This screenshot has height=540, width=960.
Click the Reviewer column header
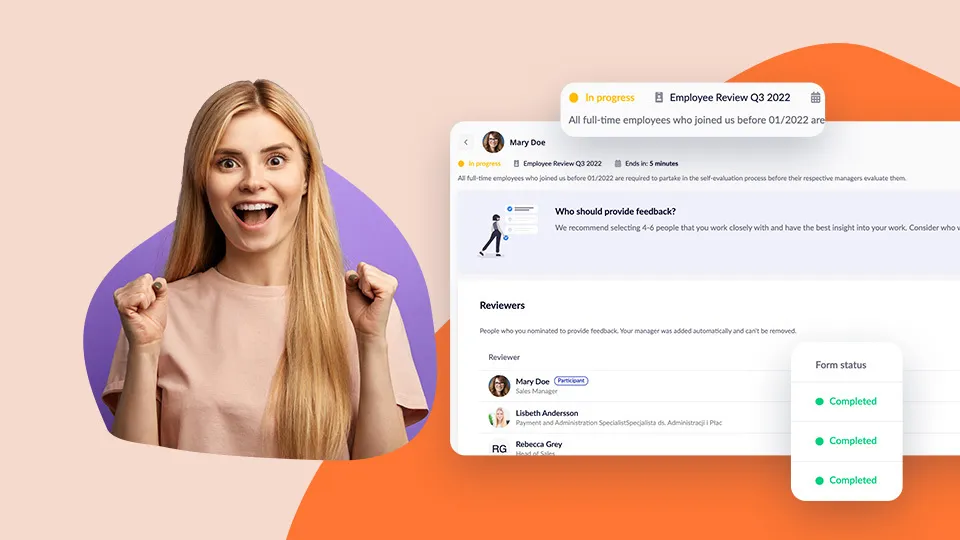[x=504, y=357]
